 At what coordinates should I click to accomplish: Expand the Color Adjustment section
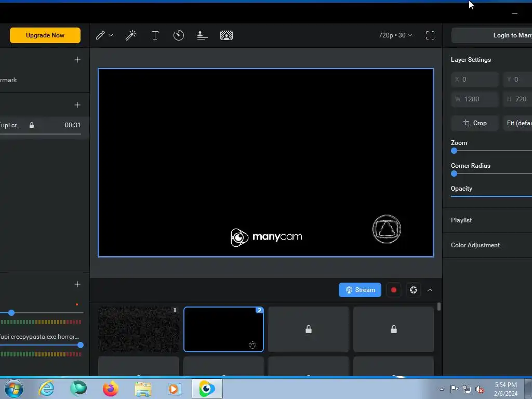tap(487, 245)
